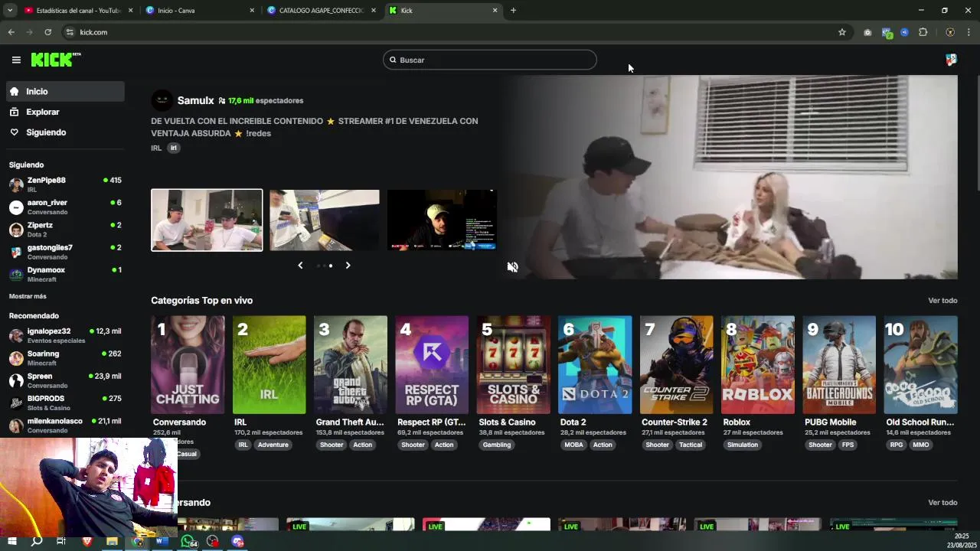Open Explorar in the sidebar
The height and width of the screenshot is (551, 980).
click(65, 112)
